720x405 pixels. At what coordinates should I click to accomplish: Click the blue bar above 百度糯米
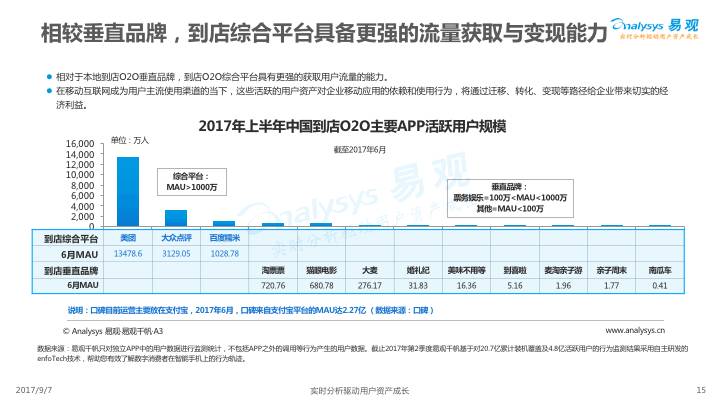(x=224, y=224)
